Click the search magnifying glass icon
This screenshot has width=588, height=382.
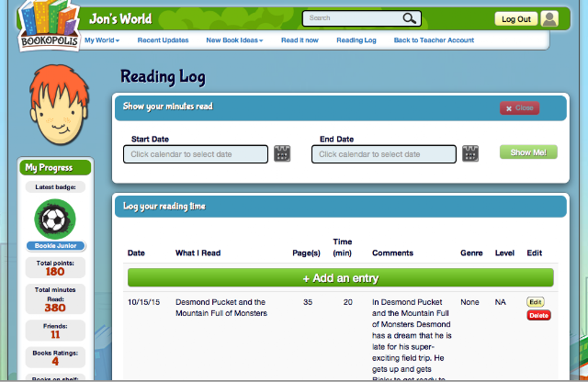pos(409,18)
